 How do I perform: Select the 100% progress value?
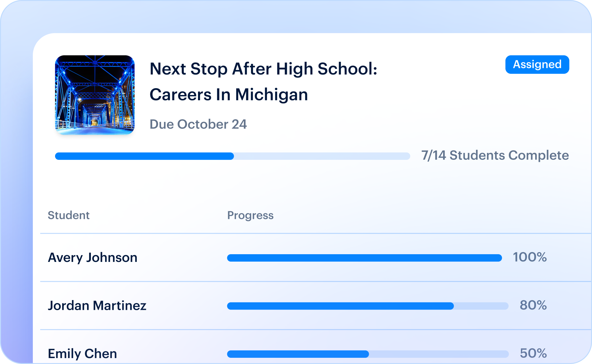pyautogui.click(x=530, y=257)
